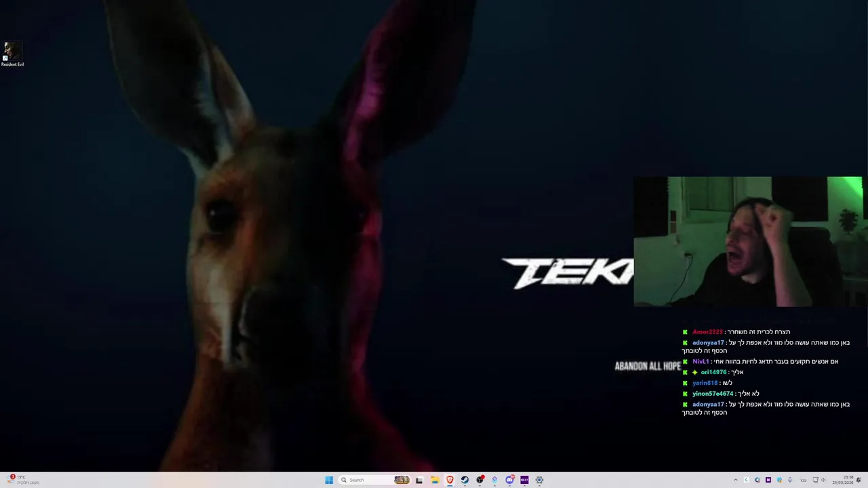
Task: Click the webcam overlay video
Action: (748, 242)
